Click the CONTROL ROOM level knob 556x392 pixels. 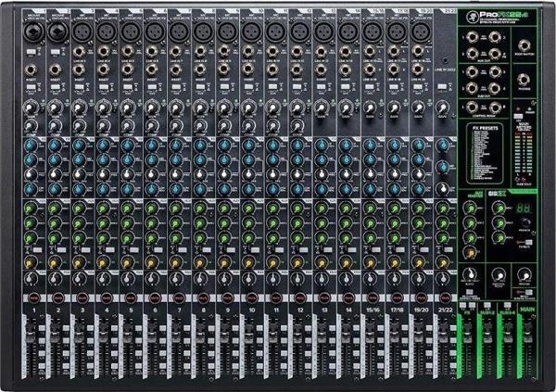tap(499, 275)
